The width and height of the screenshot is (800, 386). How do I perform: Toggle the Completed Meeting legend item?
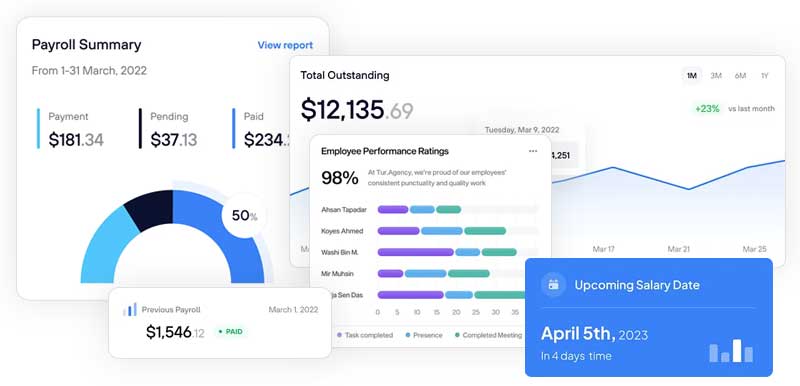click(488, 335)
